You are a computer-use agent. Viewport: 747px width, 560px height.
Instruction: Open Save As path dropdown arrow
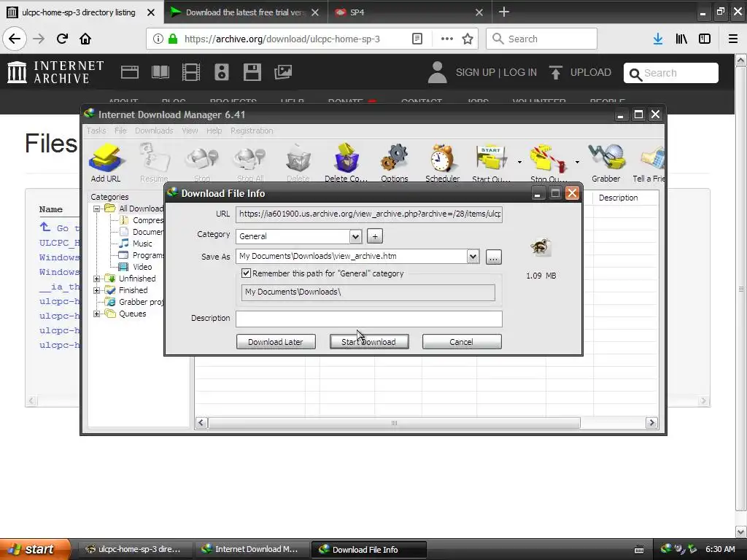(473, 257)
